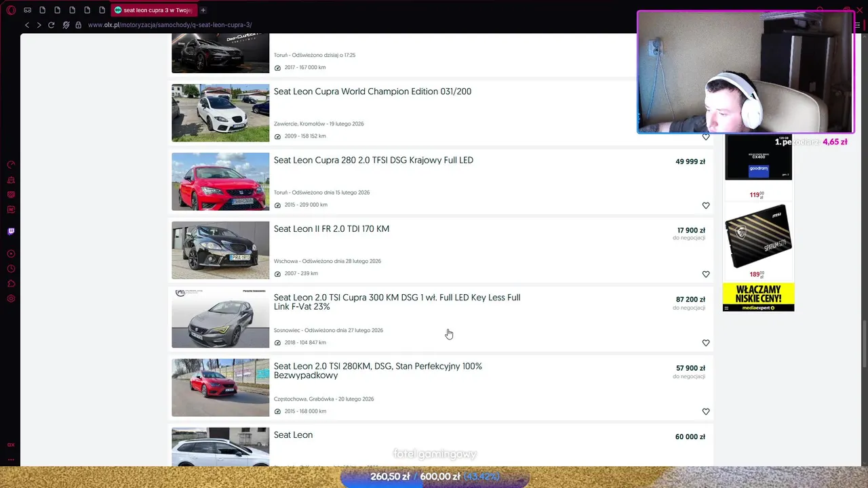Screen dimensions: 868x488
Task: Click 'Częstochowa, Grabówka - 20 lutego 2026' text
Action: (323, 399)
